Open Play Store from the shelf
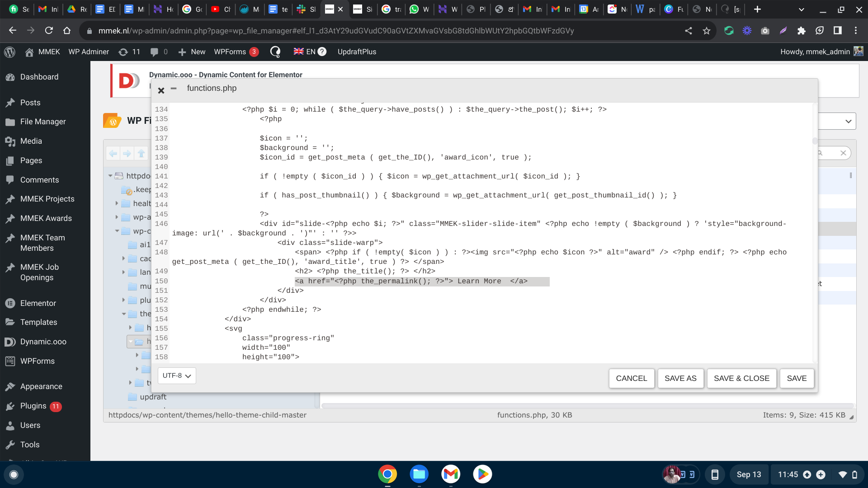Image resolution: width=868 pixels, height=488 pixels. (x=482, y=474)
